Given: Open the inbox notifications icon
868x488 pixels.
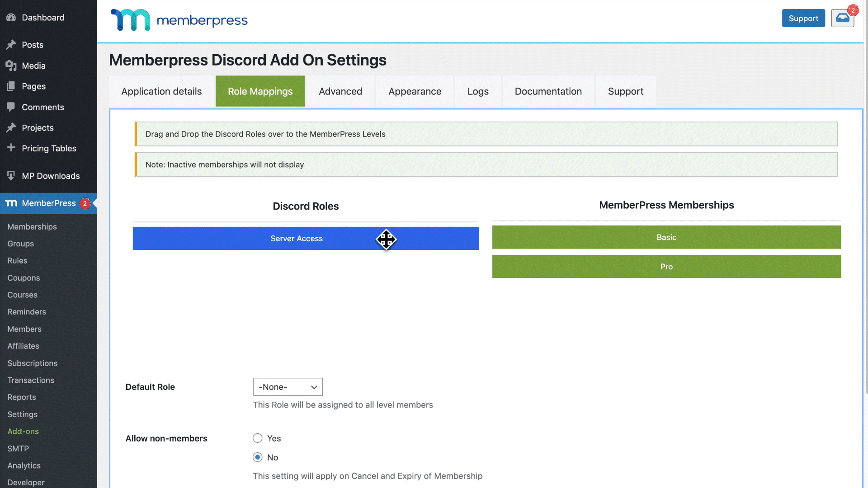Looking at the screenshot, I should click(842, 18).
